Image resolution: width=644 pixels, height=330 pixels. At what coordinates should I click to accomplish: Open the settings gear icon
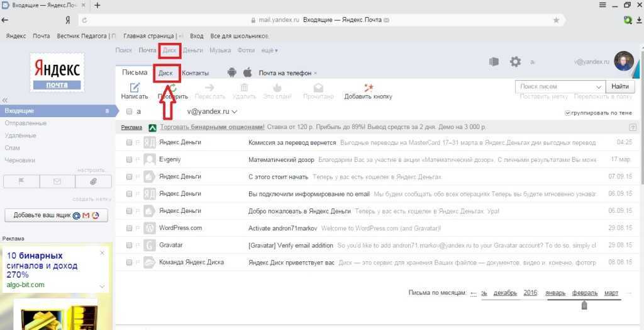point(516,62)
